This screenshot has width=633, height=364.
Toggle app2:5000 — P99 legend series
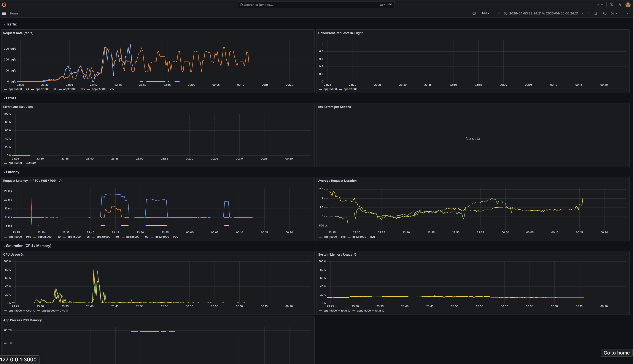pyautogui.click(x=166, y=237)
